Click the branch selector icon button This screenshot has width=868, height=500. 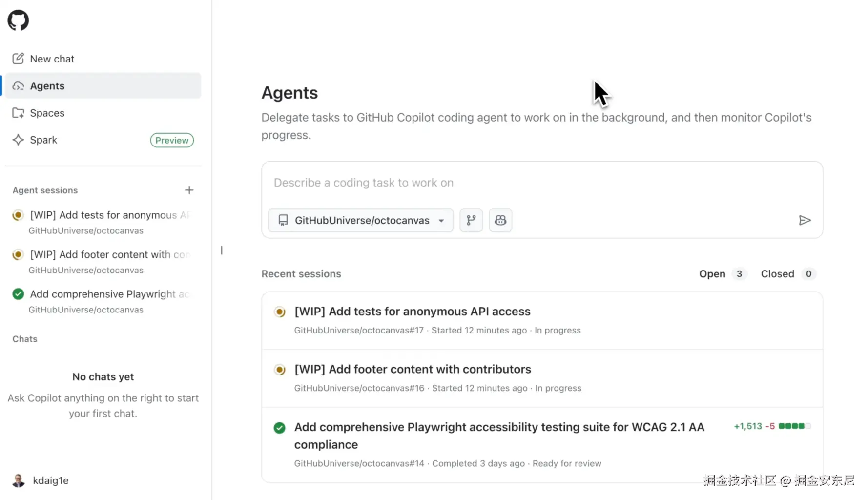(471, 220)
